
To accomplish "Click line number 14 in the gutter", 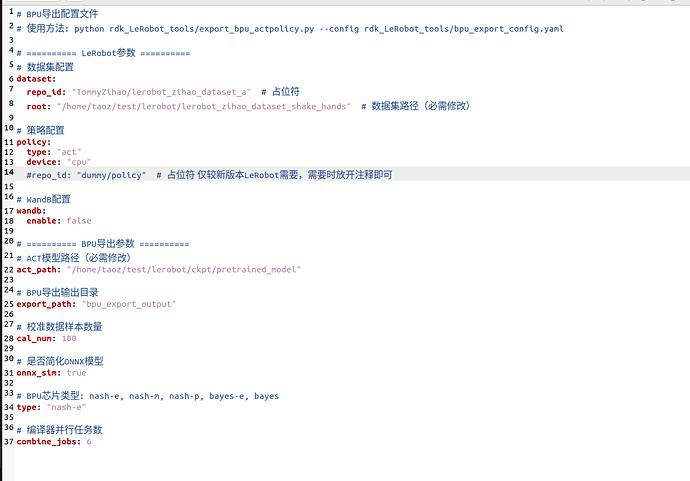I will (9, 172).
